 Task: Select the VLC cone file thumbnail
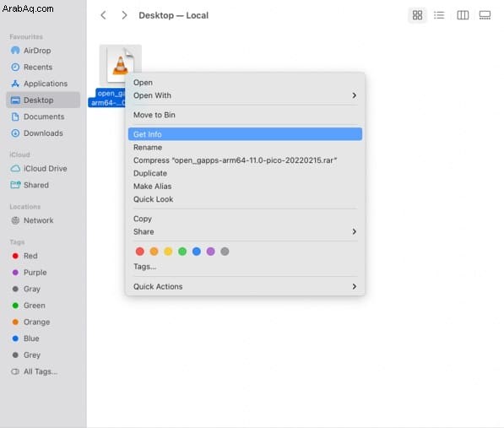pos(121,65)
